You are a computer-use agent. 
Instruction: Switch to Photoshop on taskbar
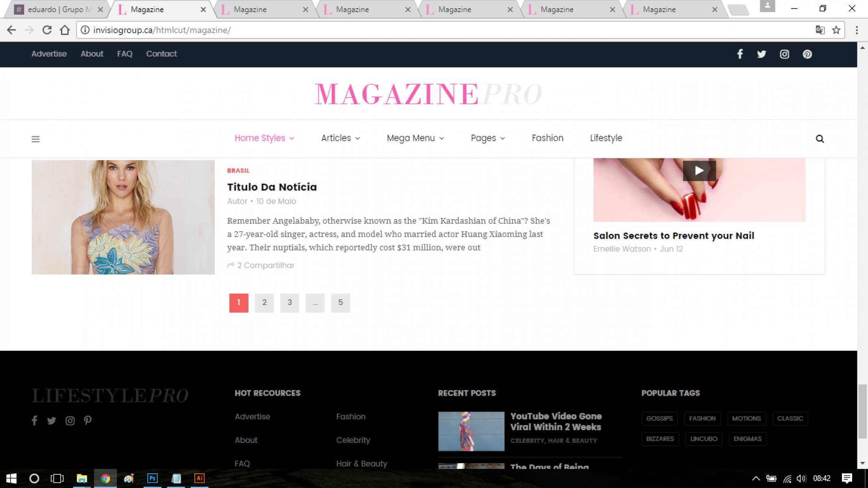point(152,478)
